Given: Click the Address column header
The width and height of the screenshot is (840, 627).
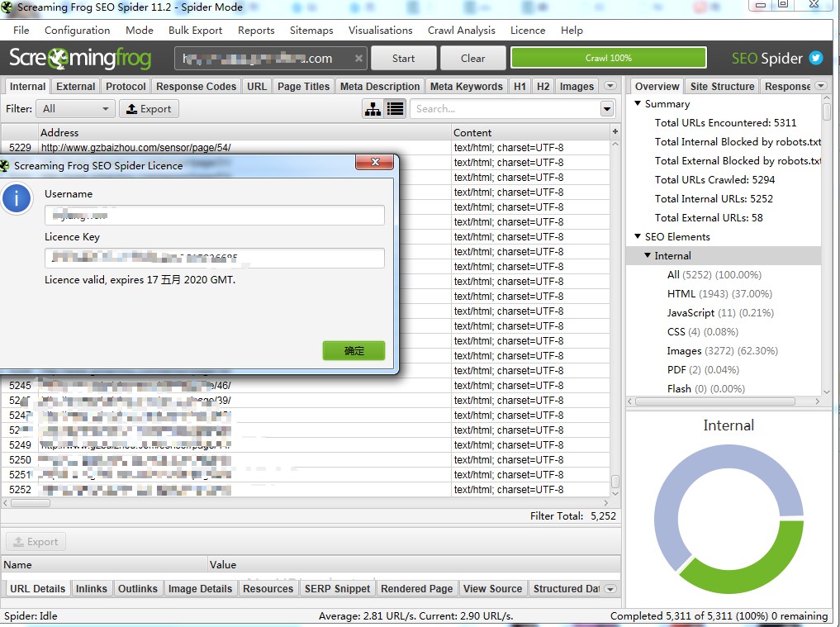Looking at the screenshot, I should point(244,132).
